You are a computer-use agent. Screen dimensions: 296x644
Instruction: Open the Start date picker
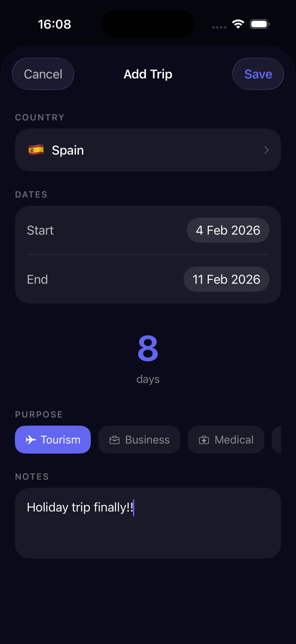(228, 230)
